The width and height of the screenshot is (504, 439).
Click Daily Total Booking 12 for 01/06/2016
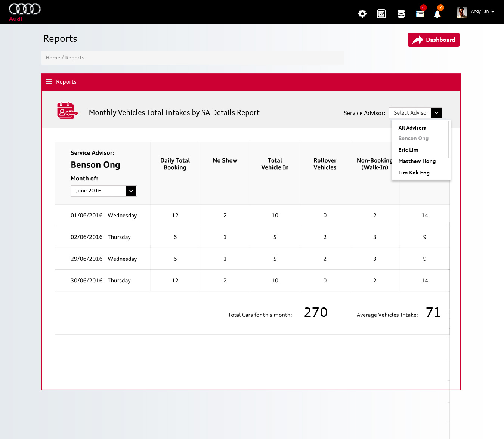click(175, 216)
